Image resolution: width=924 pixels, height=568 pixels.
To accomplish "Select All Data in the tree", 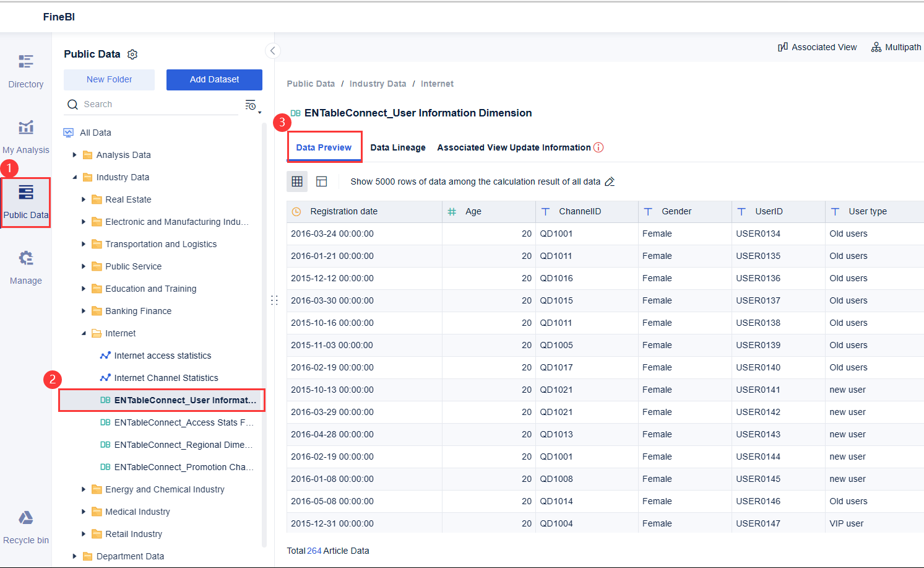I will click(95, 133).
